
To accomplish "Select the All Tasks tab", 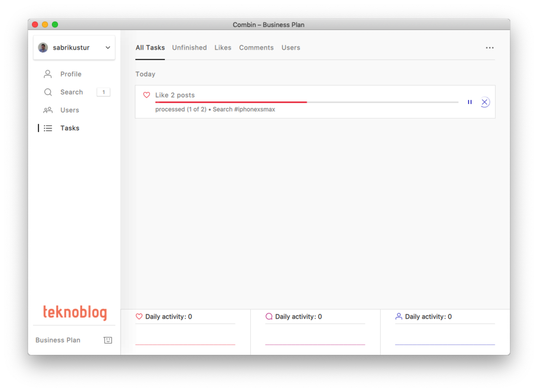I will 150,48.
